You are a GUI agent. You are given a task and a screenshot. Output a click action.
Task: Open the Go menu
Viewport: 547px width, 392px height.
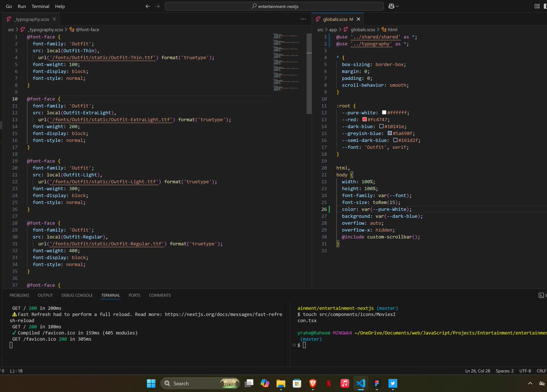click(9, 6)
